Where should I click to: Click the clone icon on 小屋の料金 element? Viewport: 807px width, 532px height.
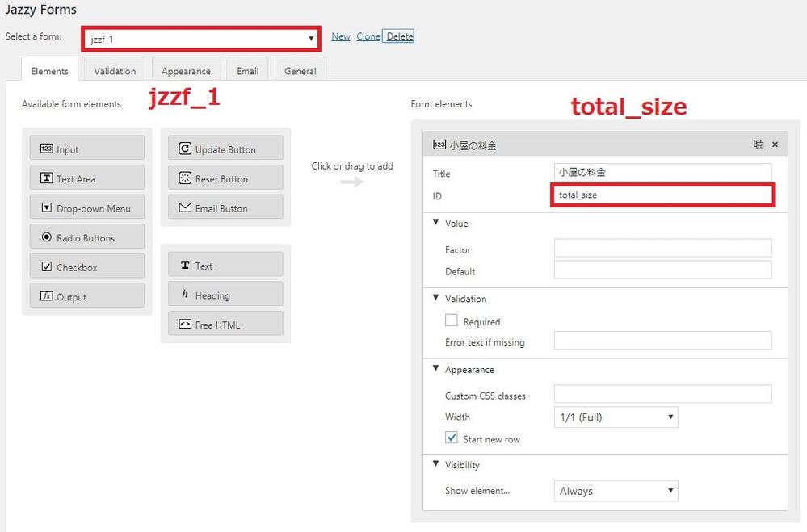tap(759, 145)
